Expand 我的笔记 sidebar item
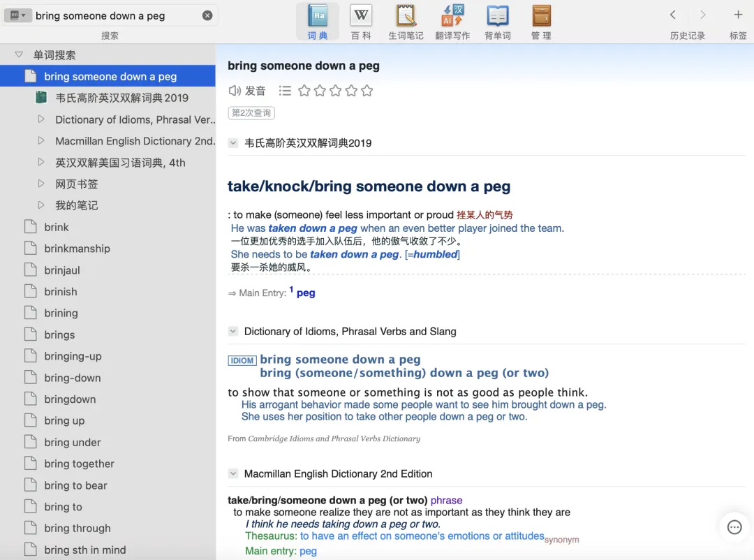This screenshot has height=560, width=754. tap(41, 205)
